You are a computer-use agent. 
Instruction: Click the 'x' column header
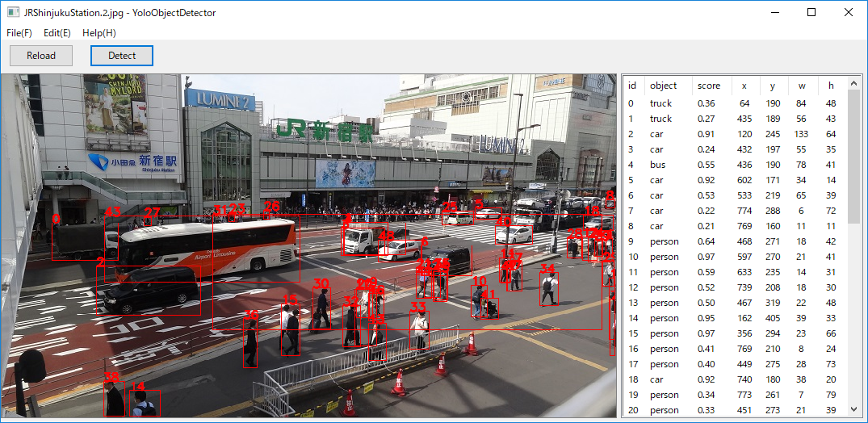pyautogui.click(x=746, y=86)
